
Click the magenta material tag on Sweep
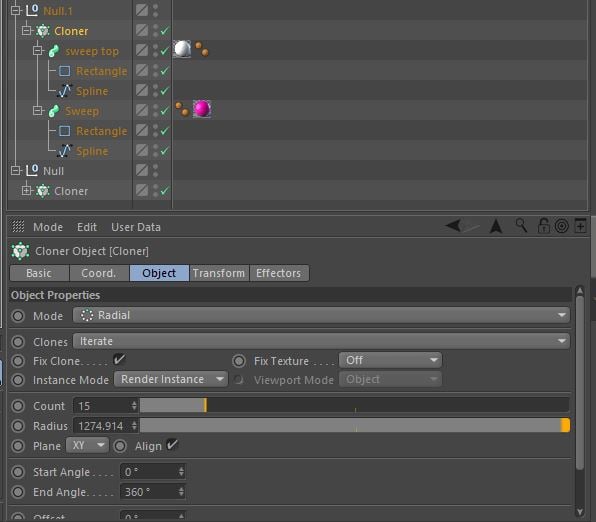click(202, 109)
